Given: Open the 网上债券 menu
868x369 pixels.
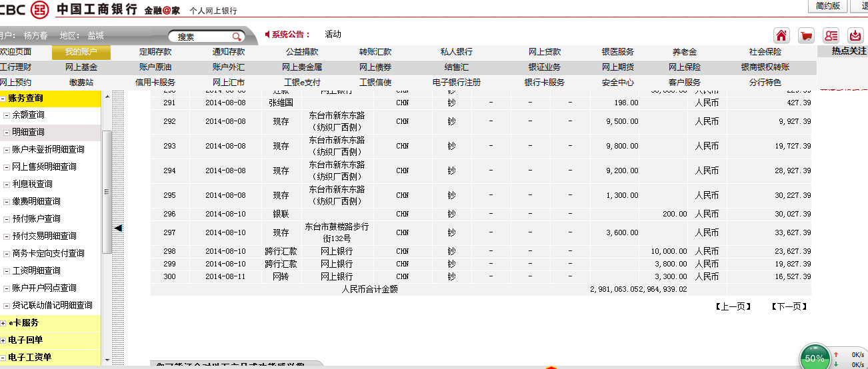Looking at the screenshot, I should (375, 67).
